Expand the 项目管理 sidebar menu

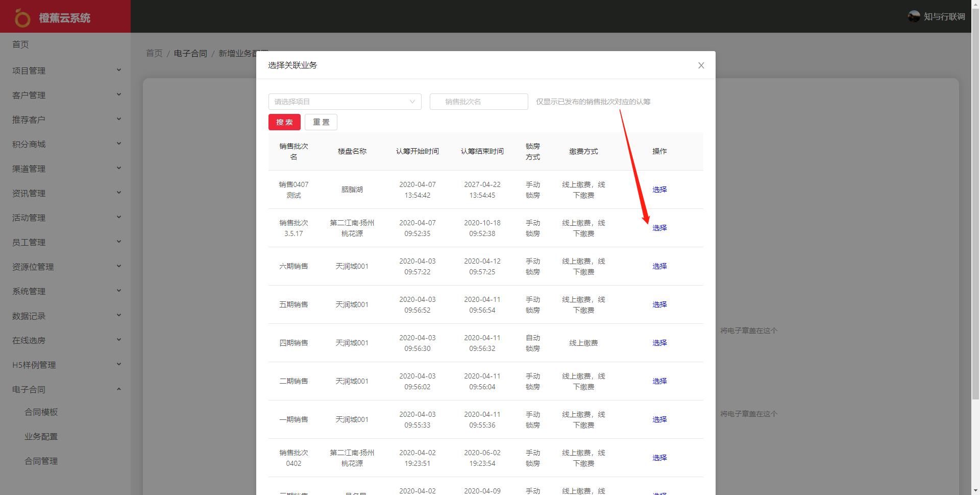(x=65, y=70)
